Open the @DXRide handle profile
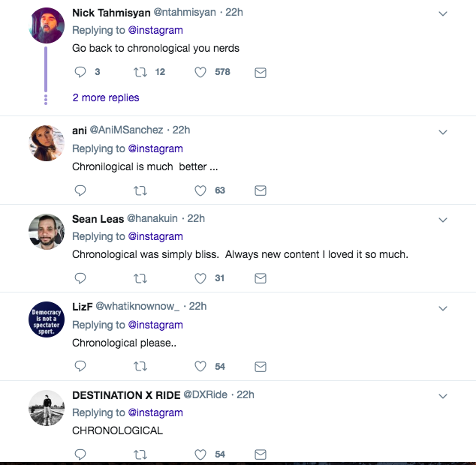 coord(203,394)
